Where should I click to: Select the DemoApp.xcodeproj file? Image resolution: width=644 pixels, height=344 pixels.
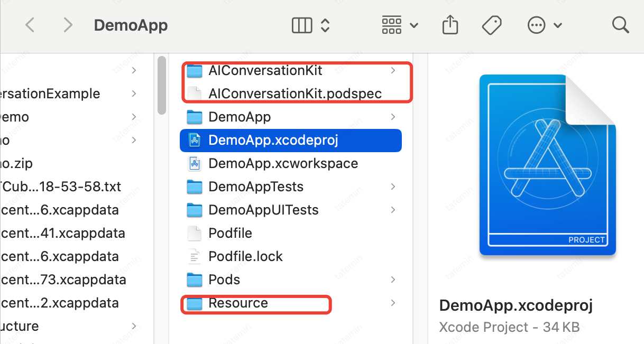pos(273,140)
